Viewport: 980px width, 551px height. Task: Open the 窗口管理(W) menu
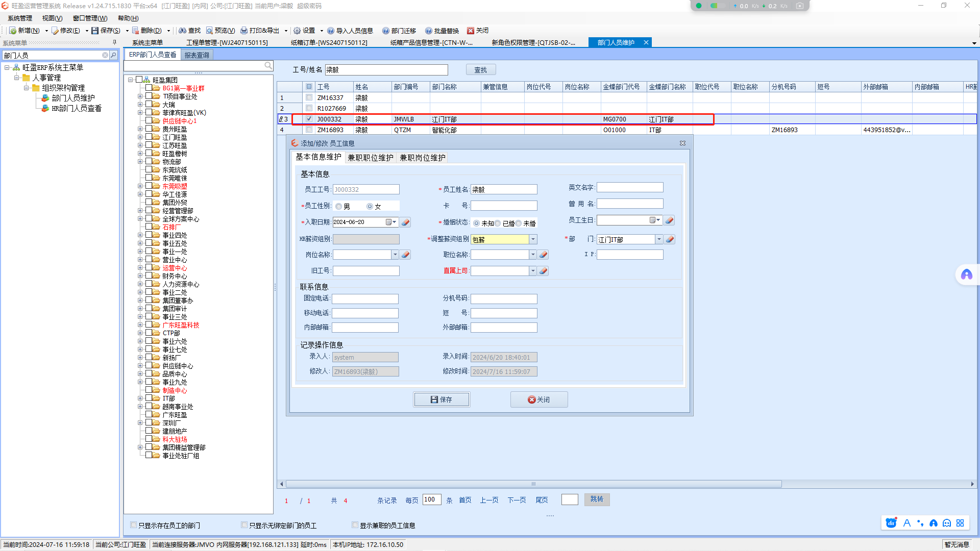[x=90, y=18]
